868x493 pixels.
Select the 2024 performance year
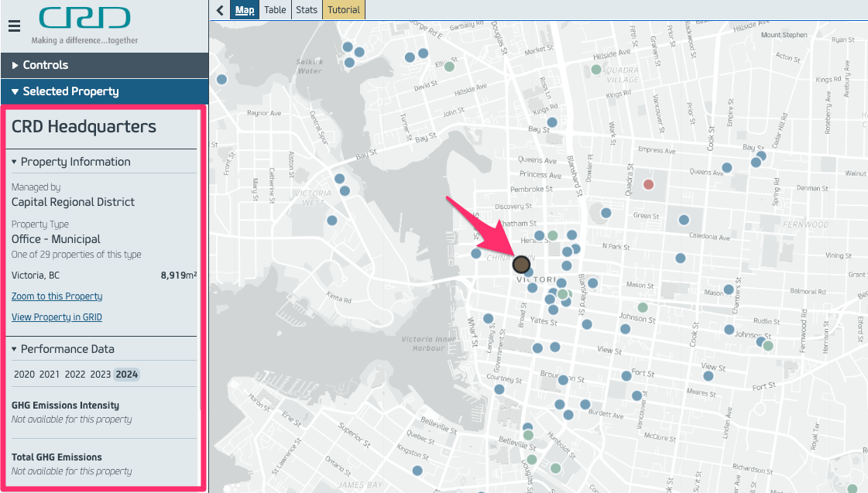[127, 375]
